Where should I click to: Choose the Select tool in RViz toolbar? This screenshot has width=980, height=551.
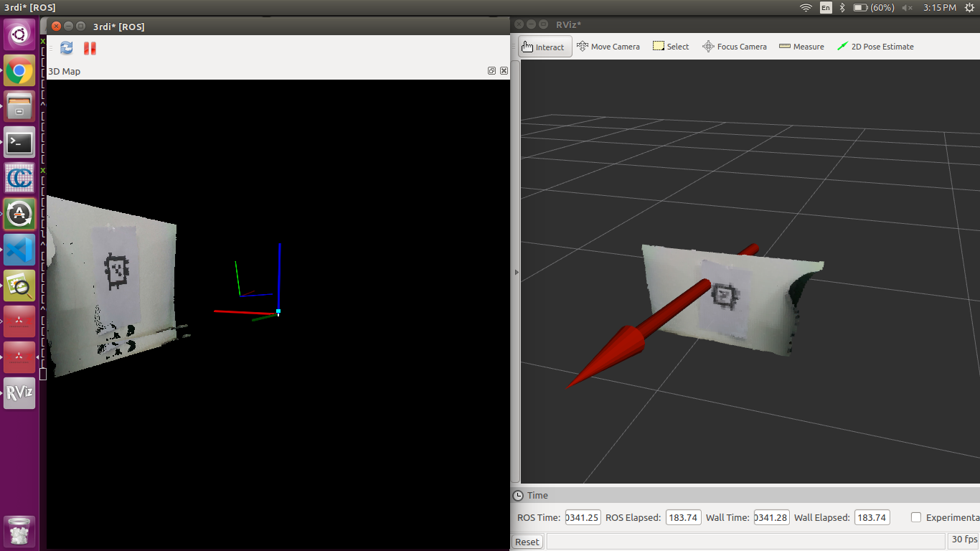pos(670,47)
